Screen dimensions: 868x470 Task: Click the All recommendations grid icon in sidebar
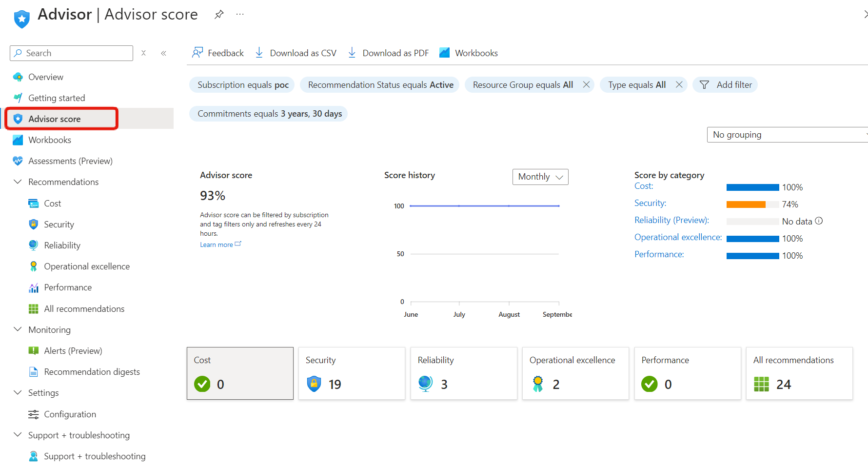34,309
